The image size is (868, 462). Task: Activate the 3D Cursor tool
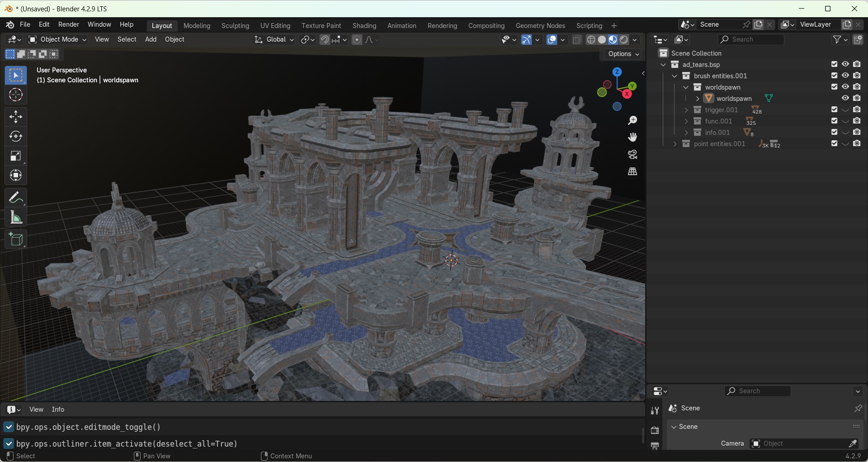16,95
